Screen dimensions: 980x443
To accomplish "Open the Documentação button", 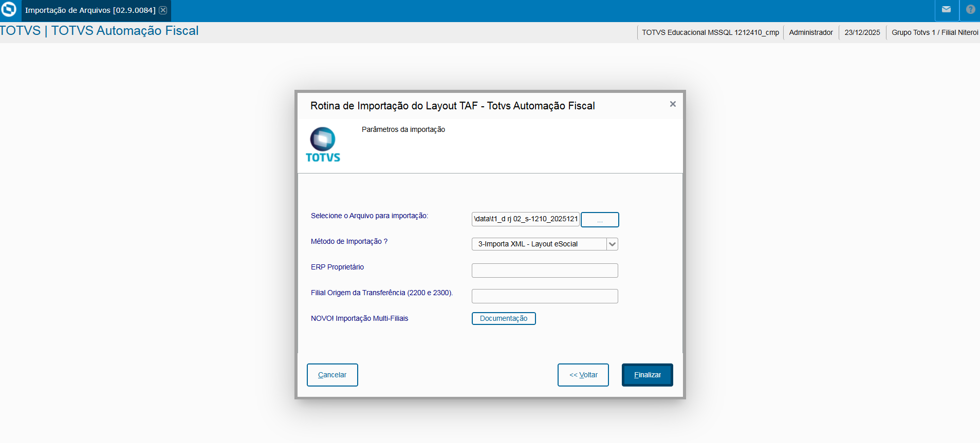I will pyautogui.click(x=504, y=319).
